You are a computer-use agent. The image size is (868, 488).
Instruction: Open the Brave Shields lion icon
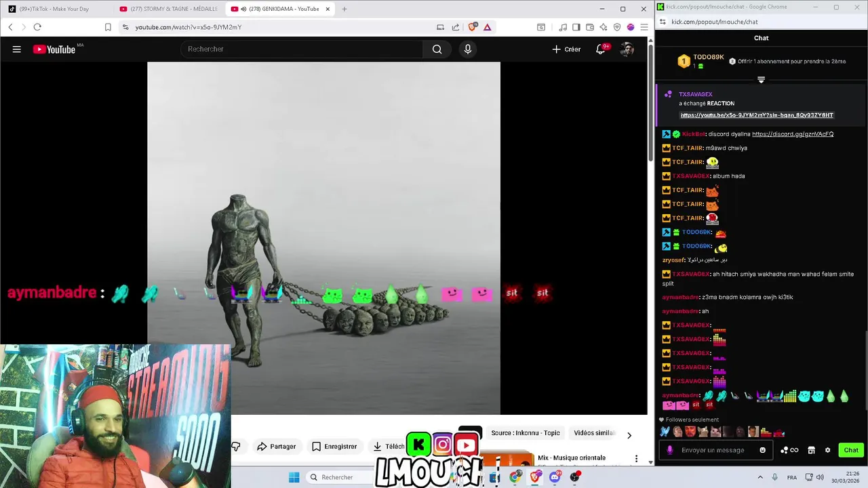473,27
